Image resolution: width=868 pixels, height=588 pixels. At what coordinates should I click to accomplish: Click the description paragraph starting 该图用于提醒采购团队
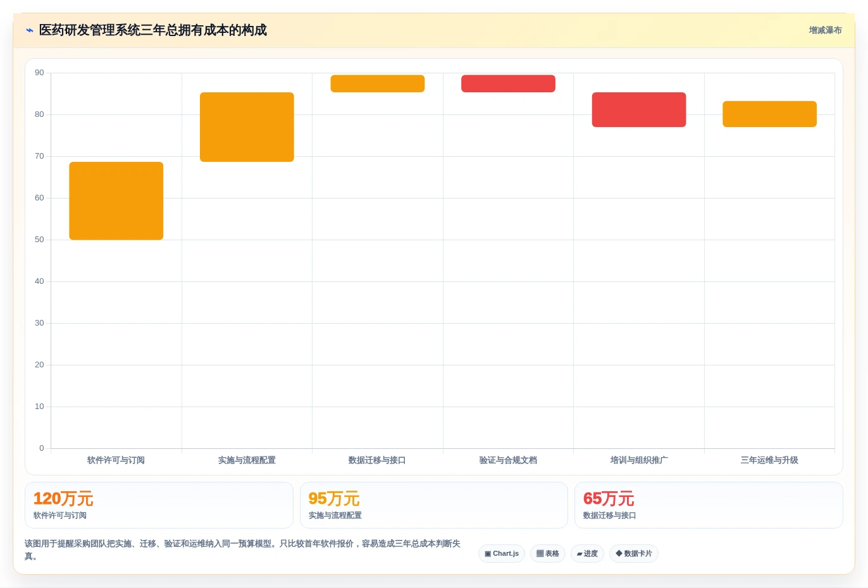click(243, 550)
